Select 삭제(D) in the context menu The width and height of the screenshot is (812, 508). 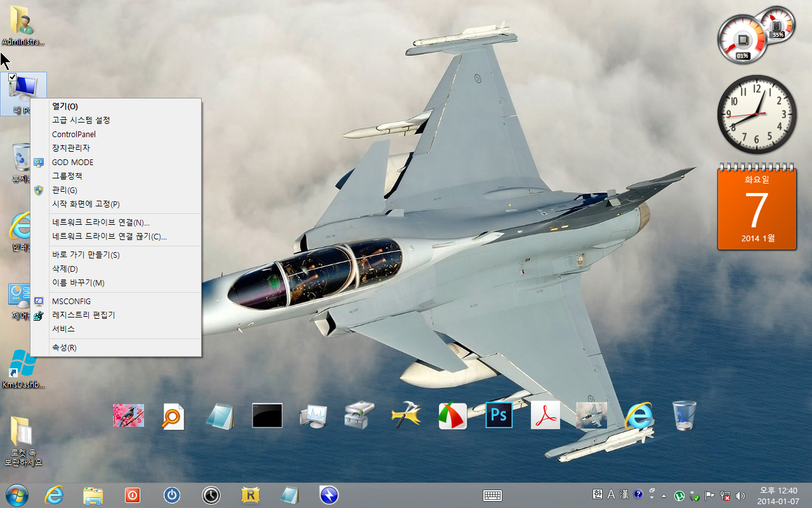point(115,269)
